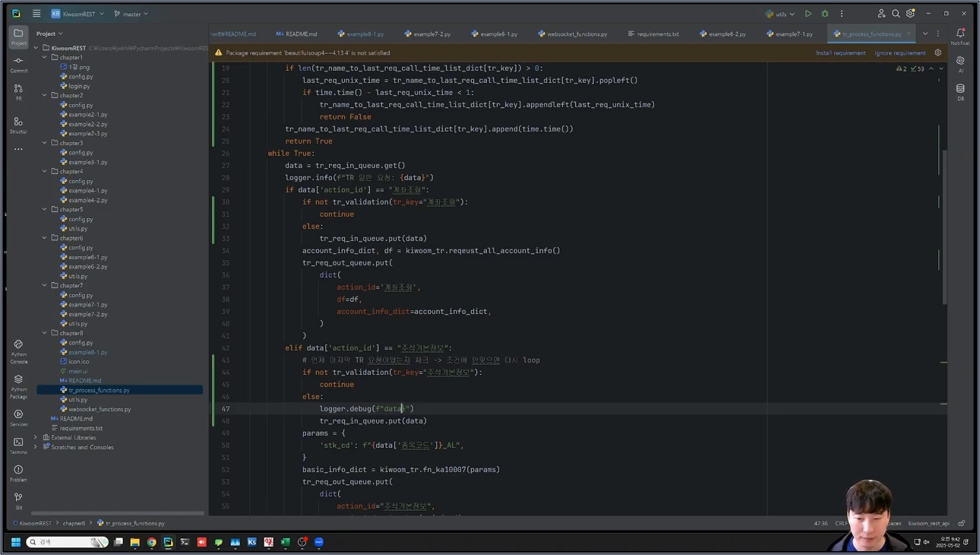Open the Project tool window icon
This screenshot has height=555, width=980.
pyautogui.click(x=18, y=36)
